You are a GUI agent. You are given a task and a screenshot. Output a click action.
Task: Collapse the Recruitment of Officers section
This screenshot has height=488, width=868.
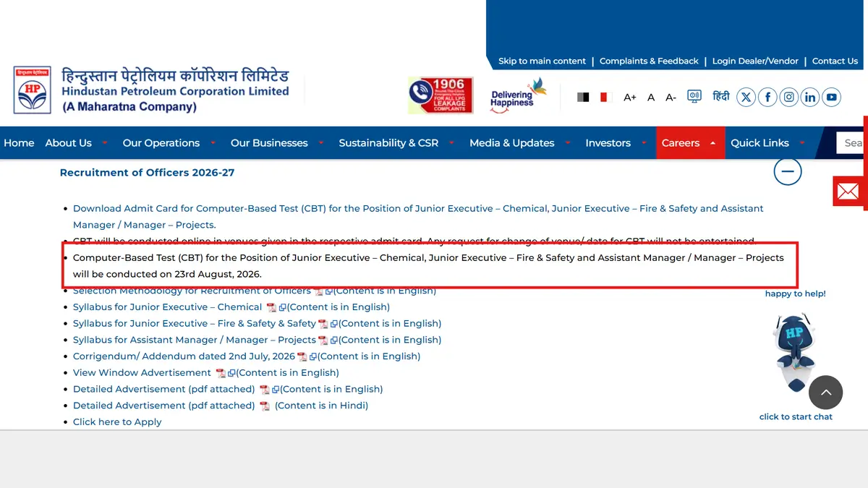click(788, 171)
